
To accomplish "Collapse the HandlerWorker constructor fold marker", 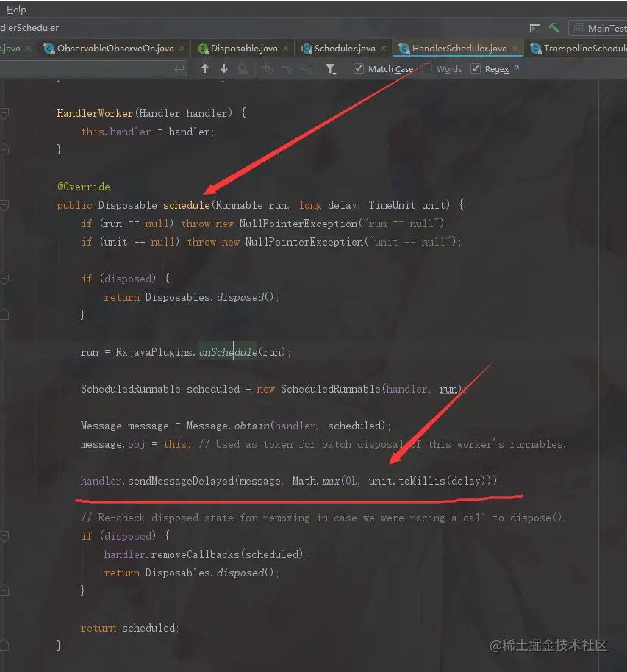I will pos(4,113).
